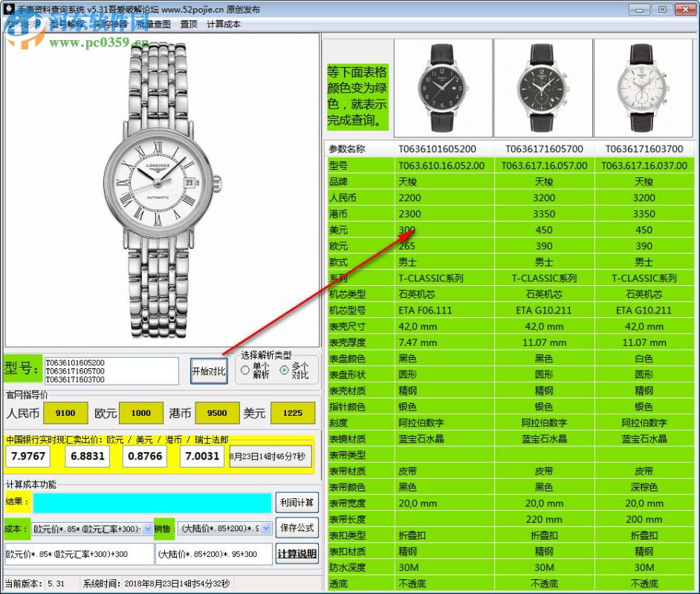Click the 防水深度 row label
The height and width of the screenshot is (594, 700).
(347, 567)
